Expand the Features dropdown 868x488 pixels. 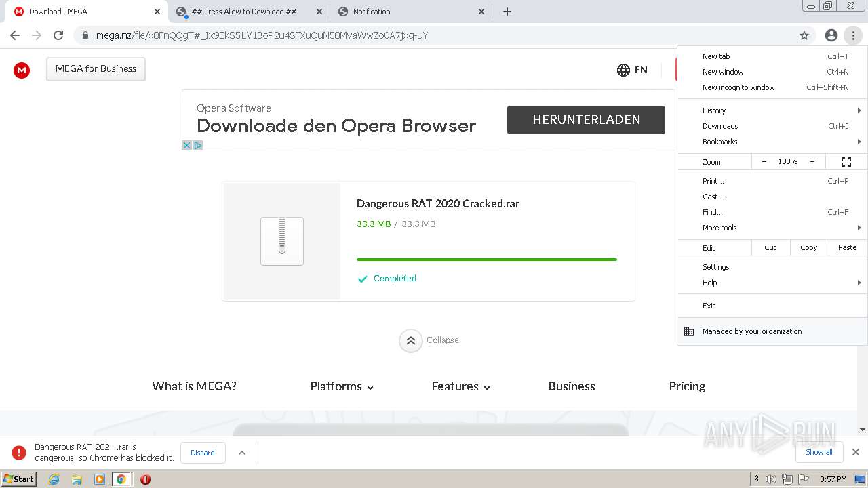point(461,386)
